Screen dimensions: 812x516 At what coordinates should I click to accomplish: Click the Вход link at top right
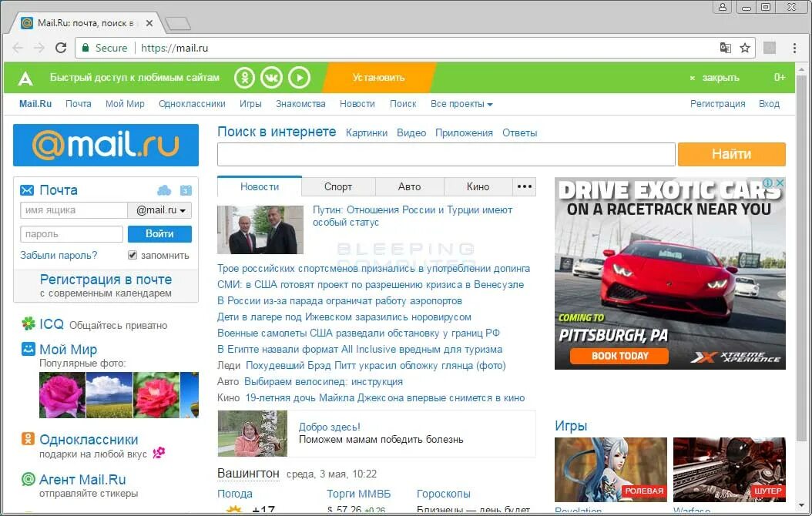tap(769, 103)
